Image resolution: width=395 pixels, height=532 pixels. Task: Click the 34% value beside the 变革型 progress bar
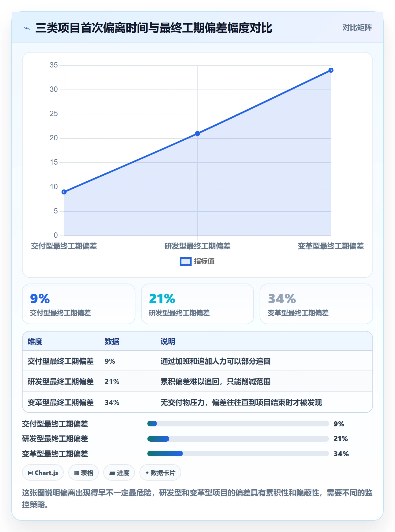click(341, 454)
